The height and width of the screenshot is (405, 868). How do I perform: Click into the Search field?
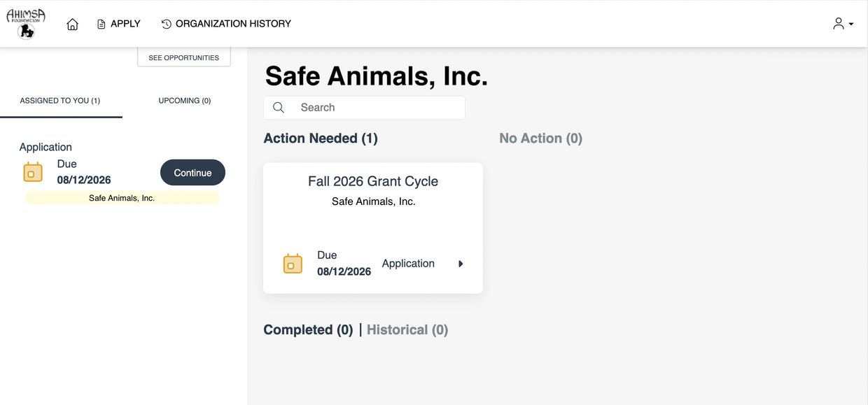coord(364,108)
